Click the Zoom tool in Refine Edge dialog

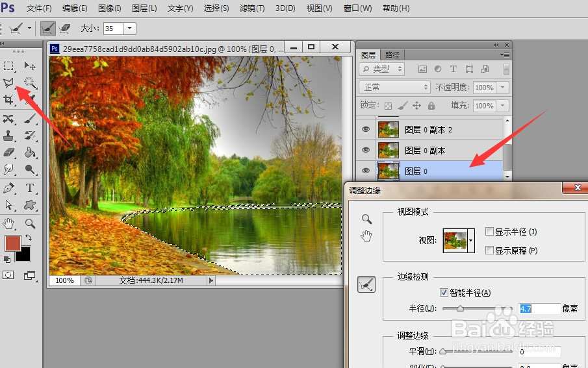(366, 219)
